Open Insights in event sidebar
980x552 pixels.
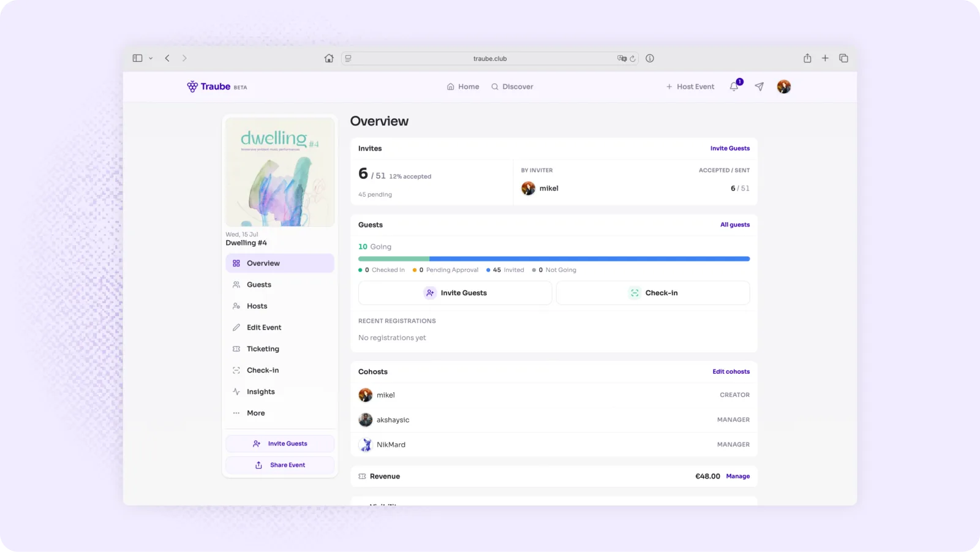click(280, 392)
